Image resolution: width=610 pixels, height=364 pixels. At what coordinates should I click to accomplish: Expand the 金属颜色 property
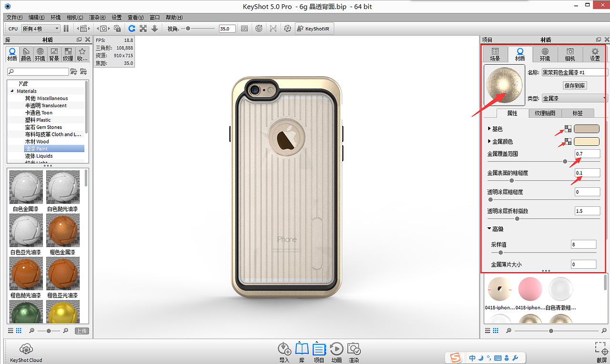tap(489, 142)
